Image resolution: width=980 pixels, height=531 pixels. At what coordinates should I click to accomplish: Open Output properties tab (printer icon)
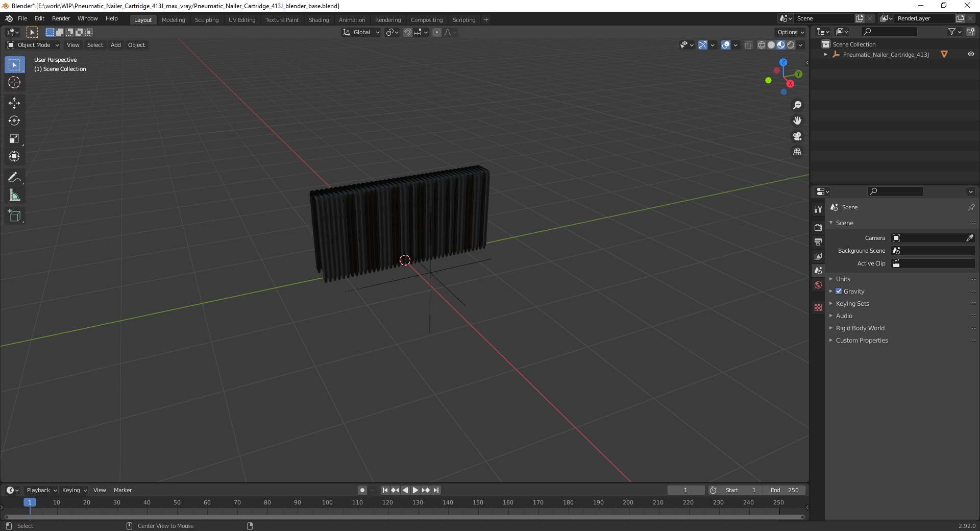[x=818, y=242]
